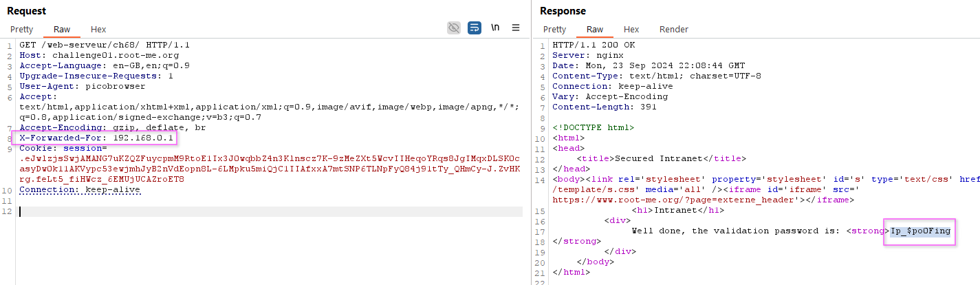The height and width of the screenshot is (285, 980).
Task: Toggle the \n show non-printable characters button
Action: point(495,28)
